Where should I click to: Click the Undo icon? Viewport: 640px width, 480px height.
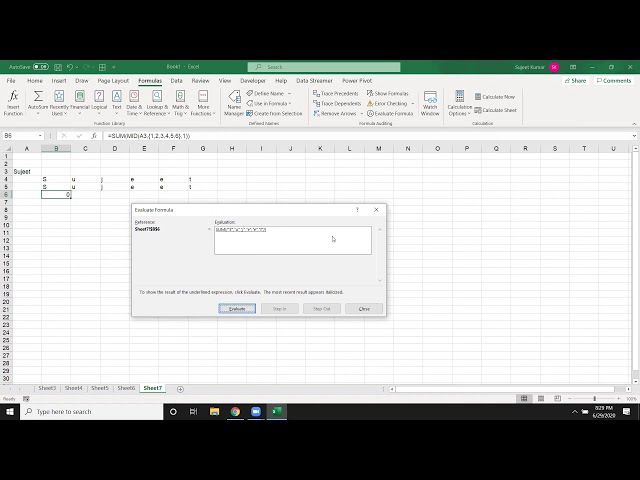pyautogui.click(x=70, y=67)
